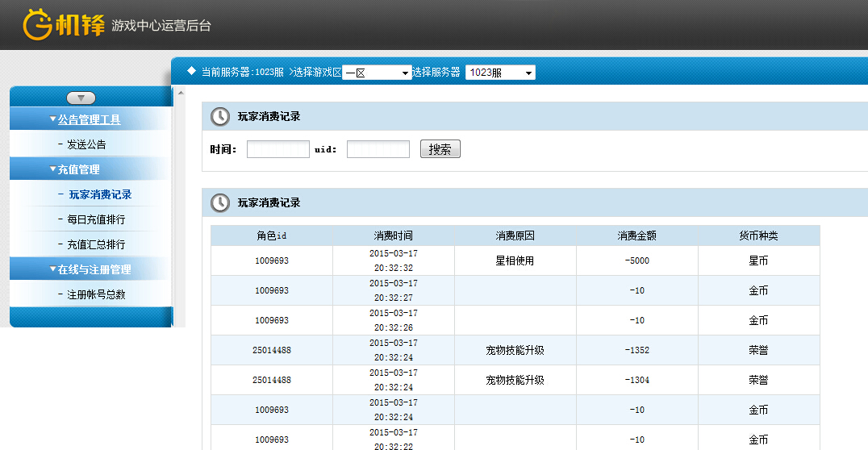Screen dimensions: 868x450
Task: Click the 搜索 button
Action: pos(440,149)
